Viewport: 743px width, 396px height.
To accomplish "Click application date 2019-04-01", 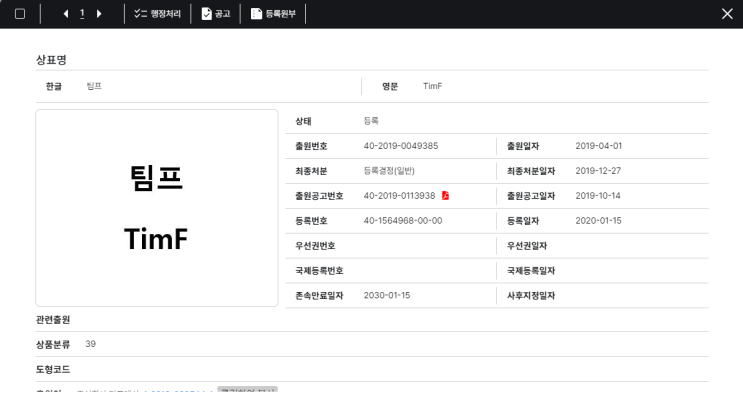I will (x=598, y=146).
